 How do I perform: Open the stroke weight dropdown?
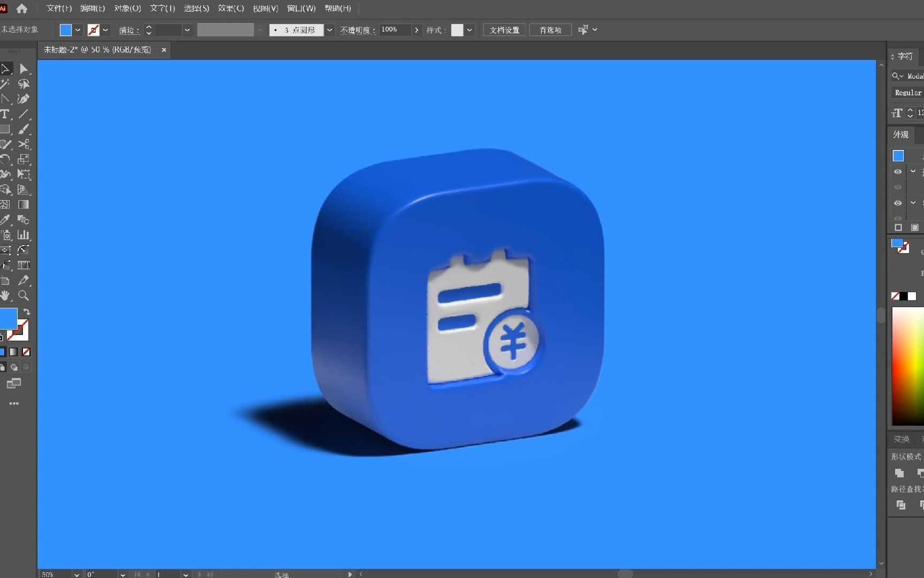coord(187,30)
